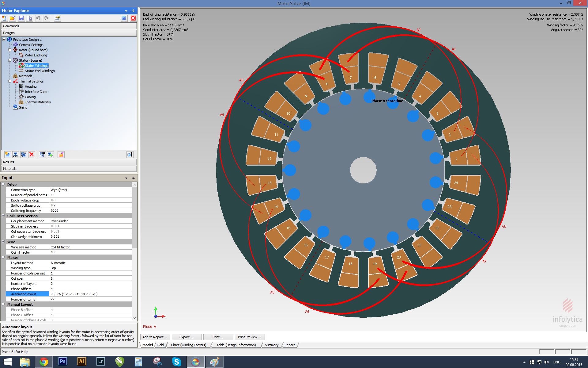Click the Add to Report button

coord(155,337)
